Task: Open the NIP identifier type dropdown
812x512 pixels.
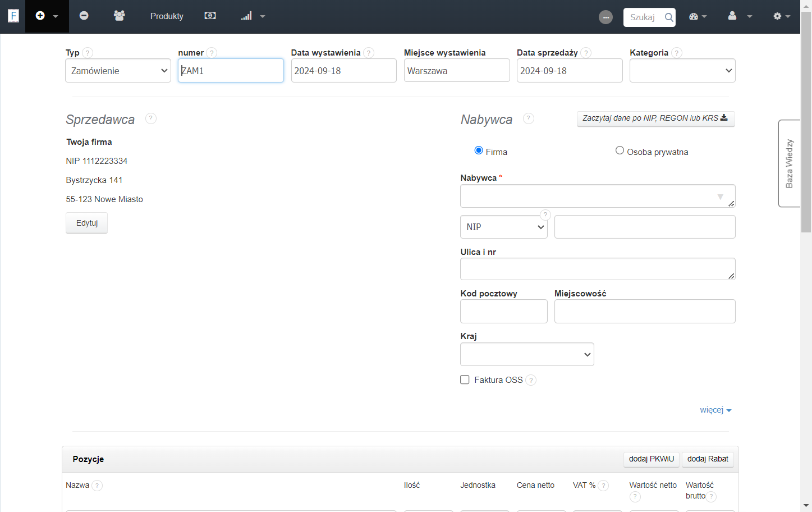Action: (504, 227)
